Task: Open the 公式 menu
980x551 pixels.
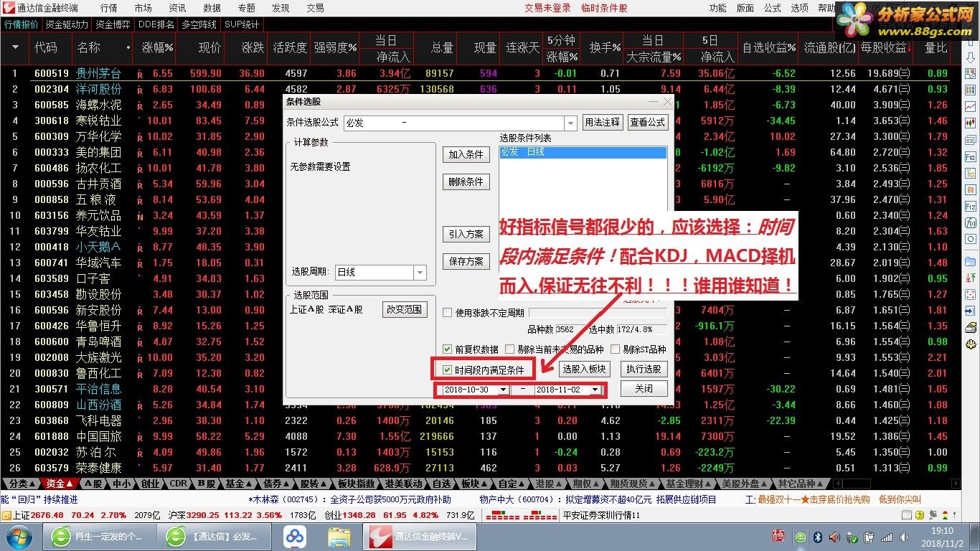Action: click(x=772, y=8)
